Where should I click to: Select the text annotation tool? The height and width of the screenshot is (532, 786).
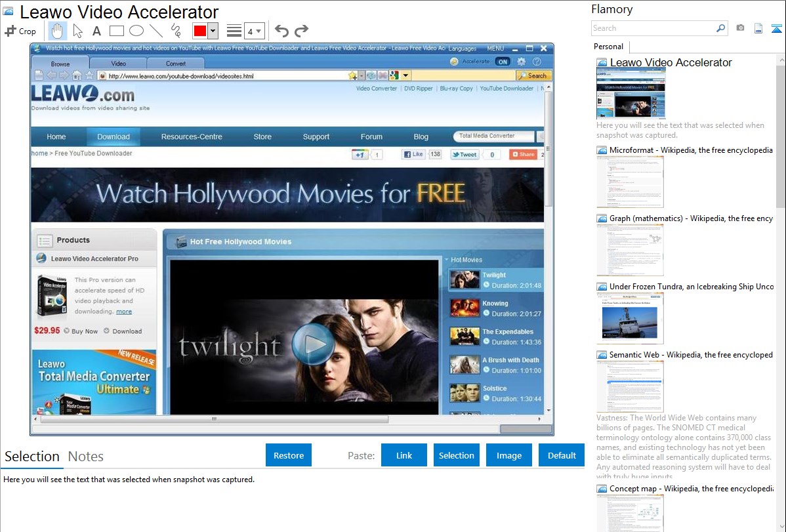point(96,31)
